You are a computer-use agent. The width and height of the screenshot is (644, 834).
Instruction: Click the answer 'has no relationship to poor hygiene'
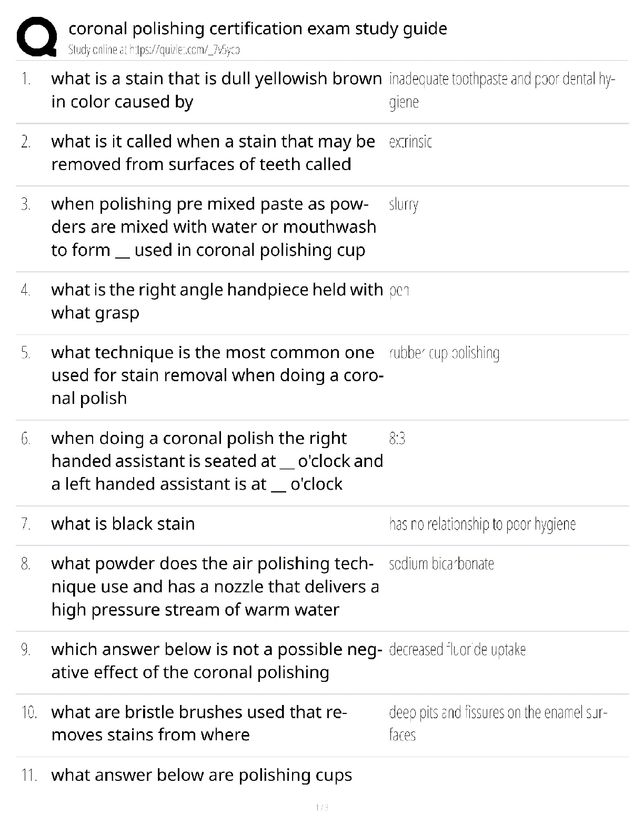(482, 524)
